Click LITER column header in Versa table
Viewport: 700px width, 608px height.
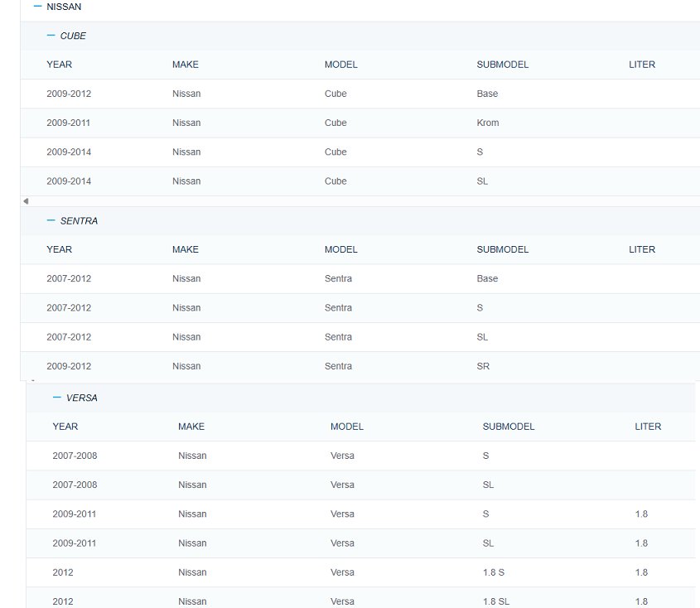pos(648,427)
